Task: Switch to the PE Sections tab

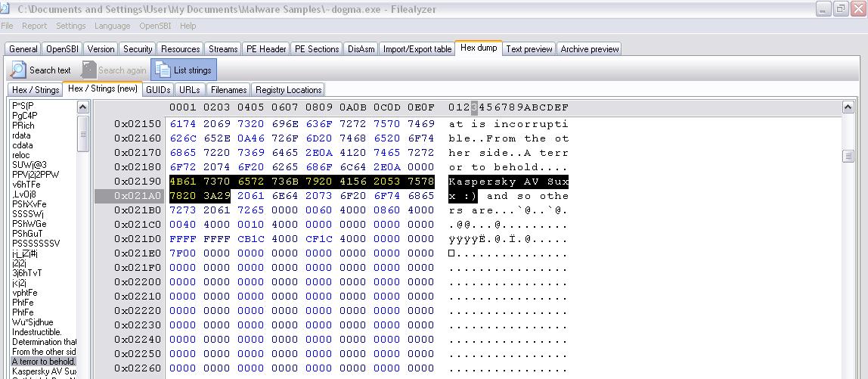Action: pos(317,48)
